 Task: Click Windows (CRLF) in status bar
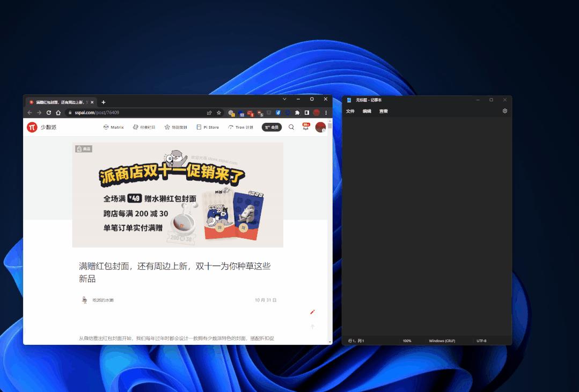tap(442, 341)
